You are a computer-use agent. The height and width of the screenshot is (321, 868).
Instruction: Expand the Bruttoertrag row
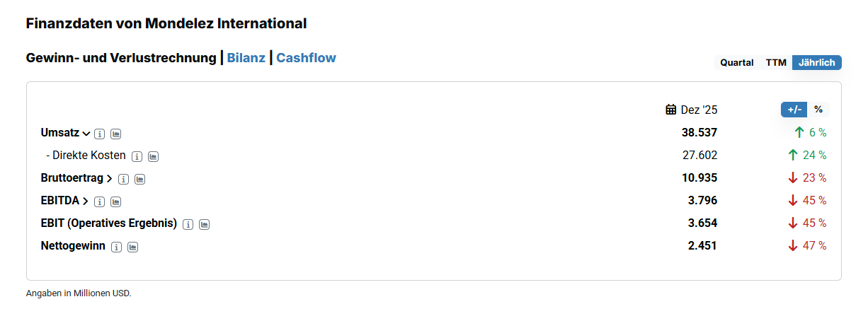110,178
